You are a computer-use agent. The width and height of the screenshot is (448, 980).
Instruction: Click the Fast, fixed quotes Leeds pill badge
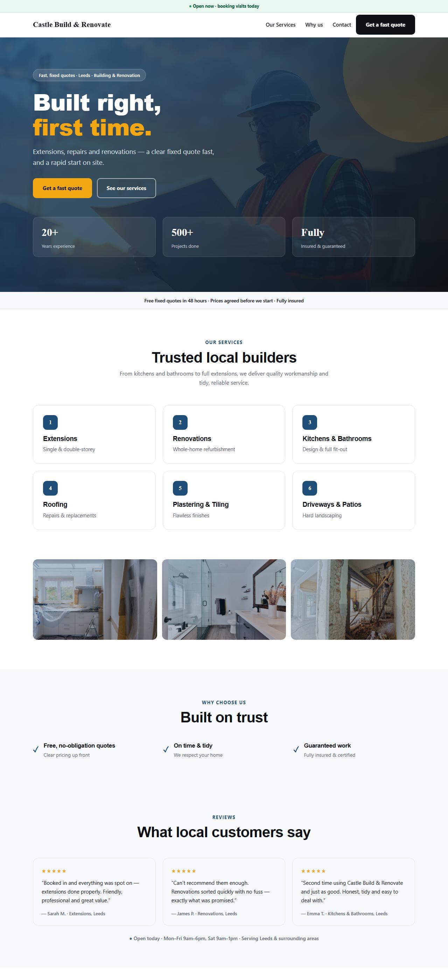(x=89, y=75)
